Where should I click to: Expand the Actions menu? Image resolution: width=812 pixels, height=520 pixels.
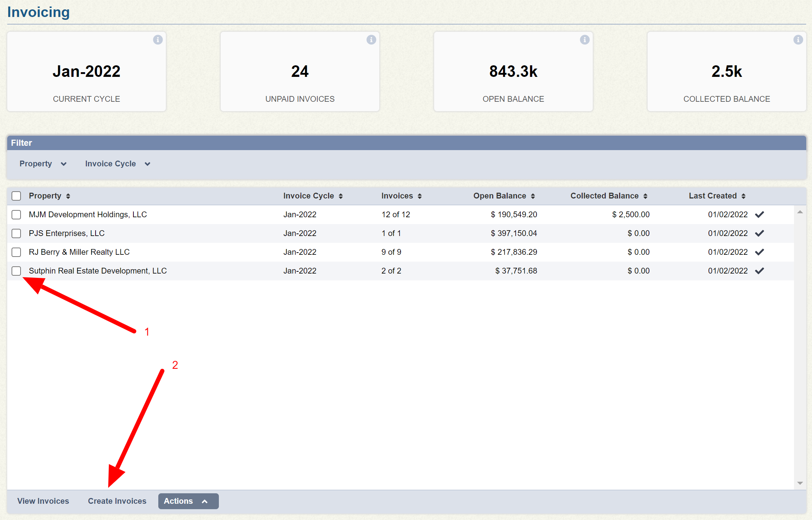pyautogui.click(x=188, y=501)
